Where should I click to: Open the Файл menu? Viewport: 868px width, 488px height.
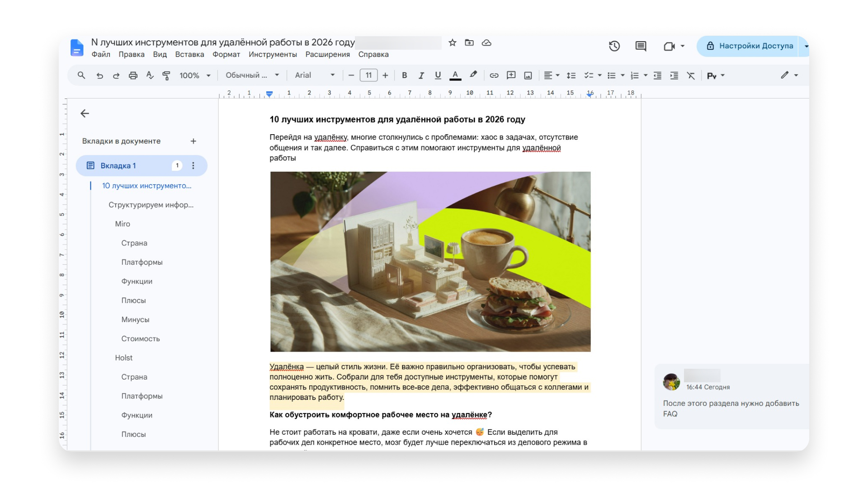tap(101, 54)
